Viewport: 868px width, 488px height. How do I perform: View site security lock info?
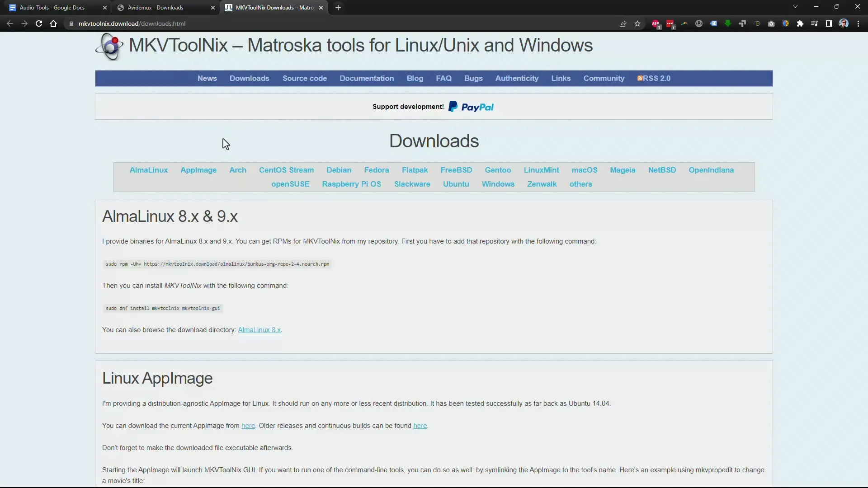(x=71, y=23)
